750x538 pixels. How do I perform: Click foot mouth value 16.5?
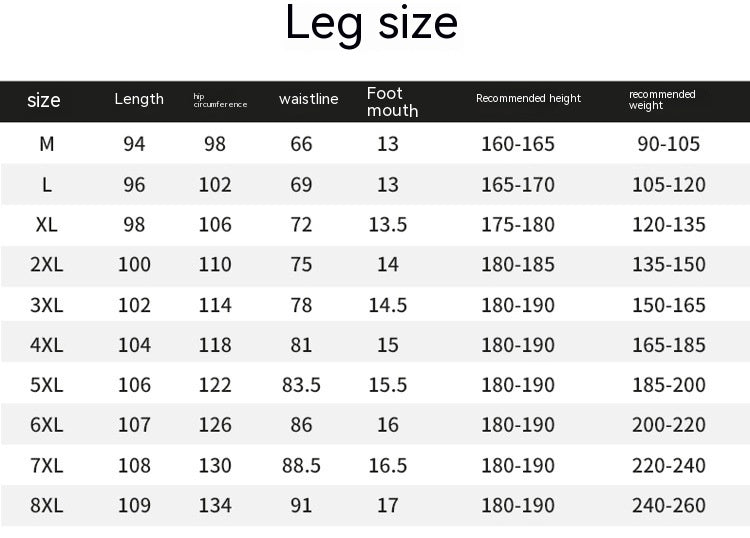pyautogui.click(x=388, y=466)
